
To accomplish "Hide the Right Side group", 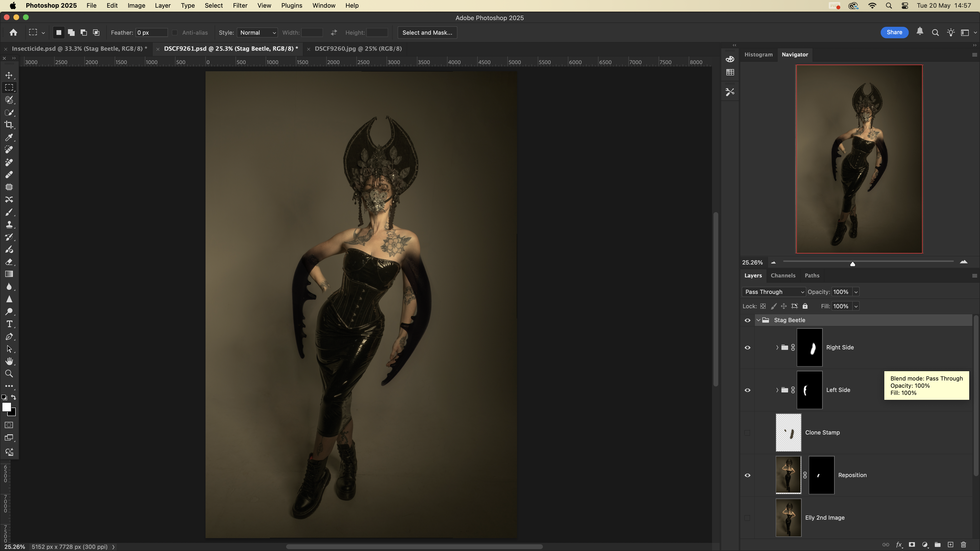I will click(x=747, y=347).
